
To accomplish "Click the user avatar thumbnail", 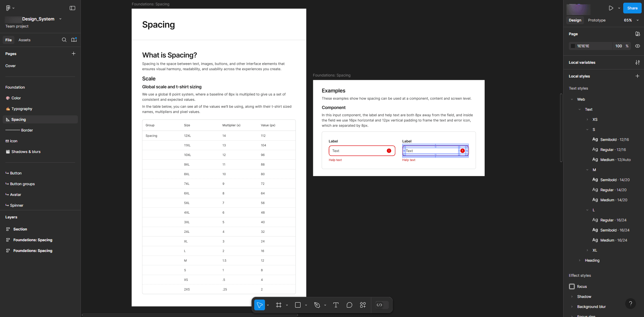I will point(579,9).
